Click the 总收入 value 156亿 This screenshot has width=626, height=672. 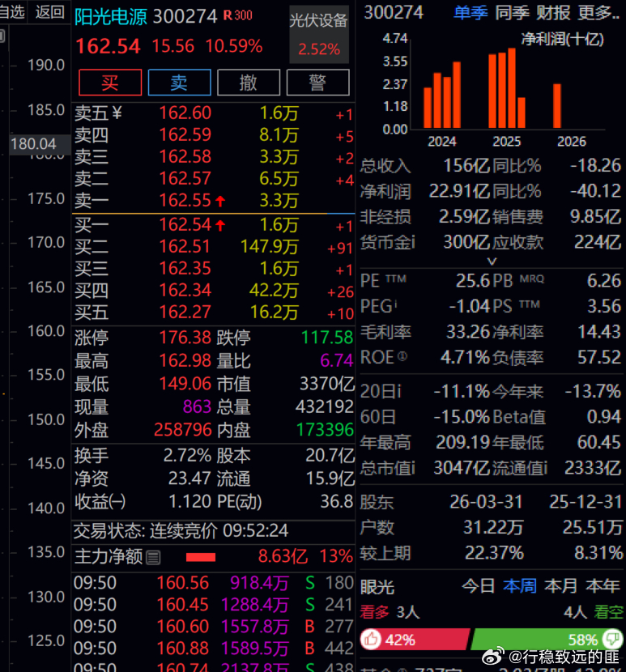[466, 166]
